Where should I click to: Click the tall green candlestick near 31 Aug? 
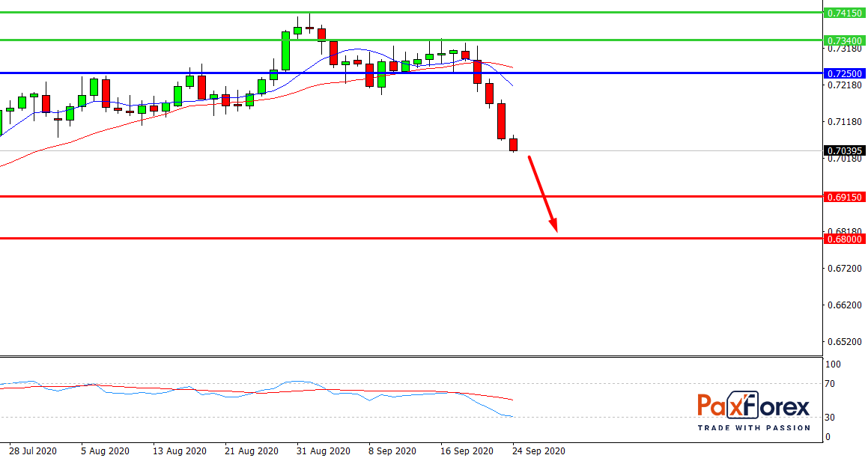(x=285, y=51)
